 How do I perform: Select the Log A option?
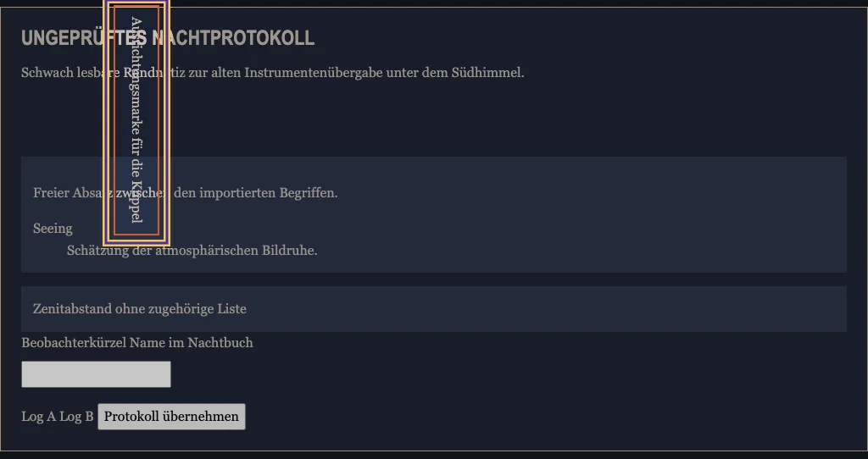(39, 417)
